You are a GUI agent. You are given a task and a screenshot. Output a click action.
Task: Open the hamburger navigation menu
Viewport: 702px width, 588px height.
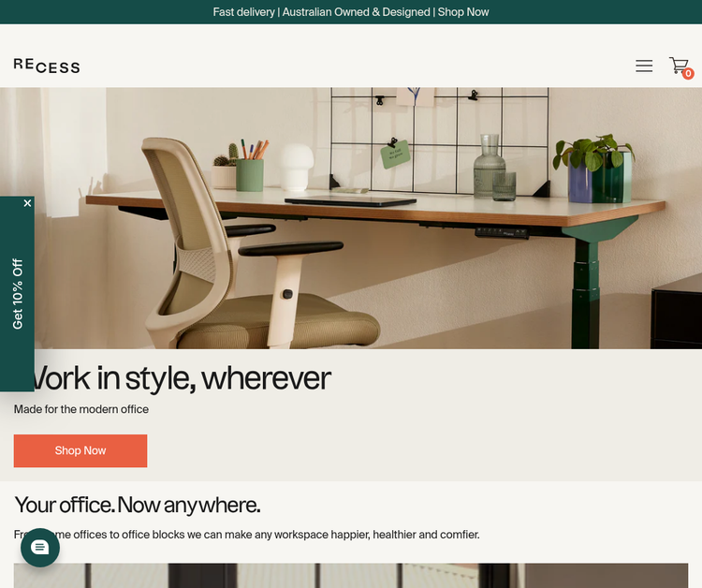tap(644, 66)
